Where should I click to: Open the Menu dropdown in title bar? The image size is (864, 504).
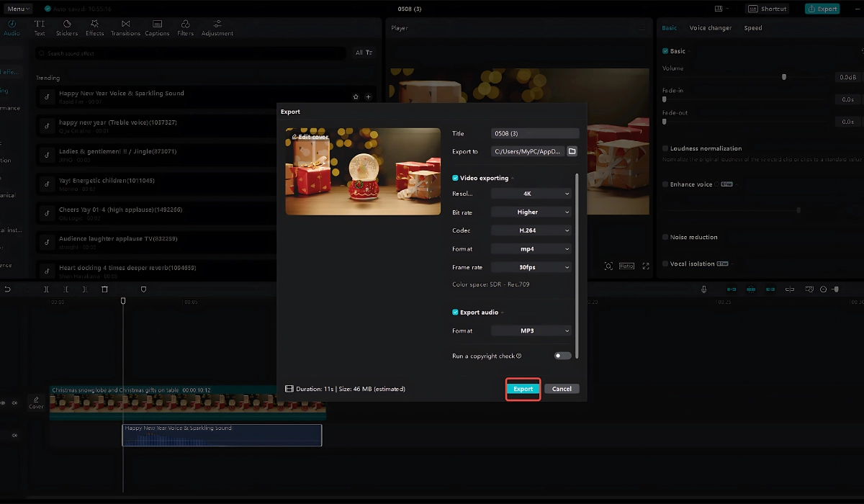pos(19,9)
